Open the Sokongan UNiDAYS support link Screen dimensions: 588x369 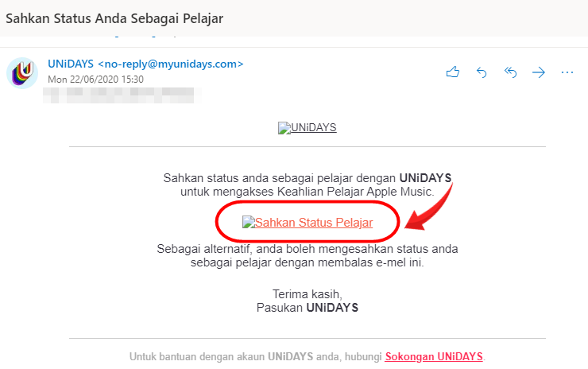point(434,356)
